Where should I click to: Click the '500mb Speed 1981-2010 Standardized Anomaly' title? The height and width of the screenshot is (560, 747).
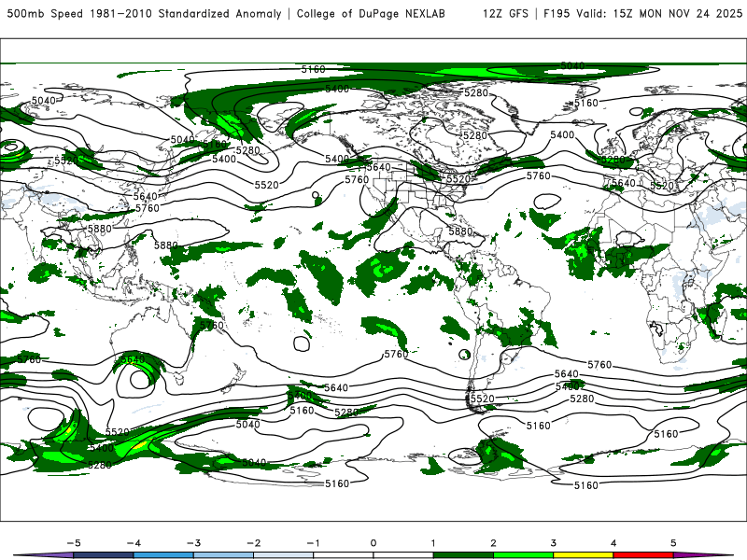[145, 13]
